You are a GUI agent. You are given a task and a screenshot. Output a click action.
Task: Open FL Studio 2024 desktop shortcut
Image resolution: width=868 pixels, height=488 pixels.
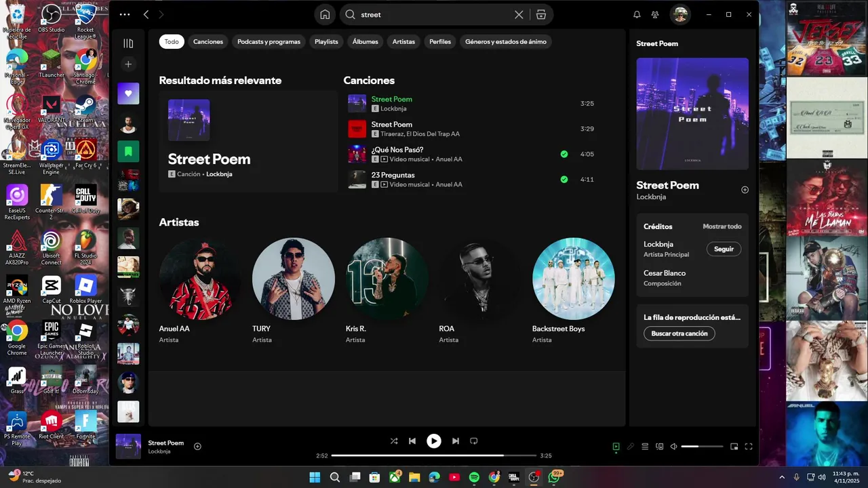[85, 247]
